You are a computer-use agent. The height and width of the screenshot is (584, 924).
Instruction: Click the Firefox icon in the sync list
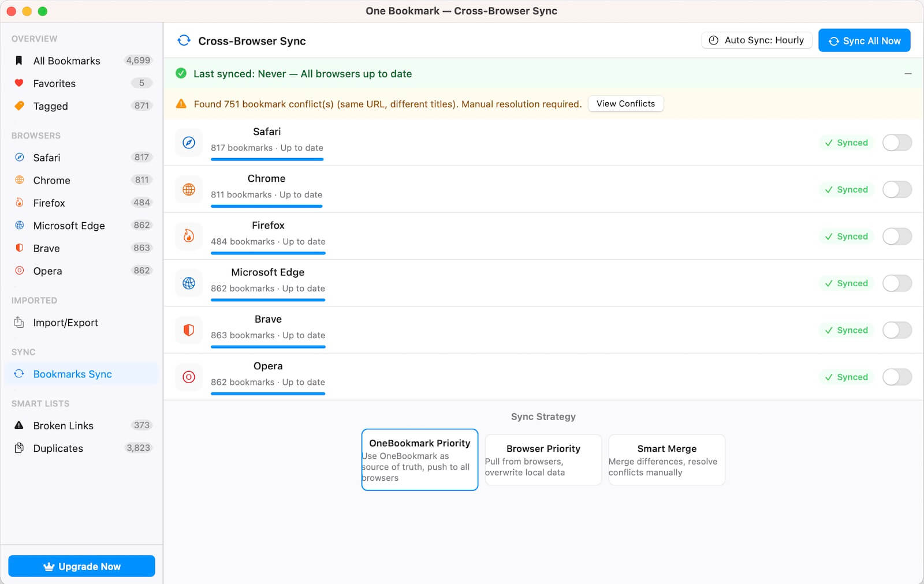click(x=189, y=236)
